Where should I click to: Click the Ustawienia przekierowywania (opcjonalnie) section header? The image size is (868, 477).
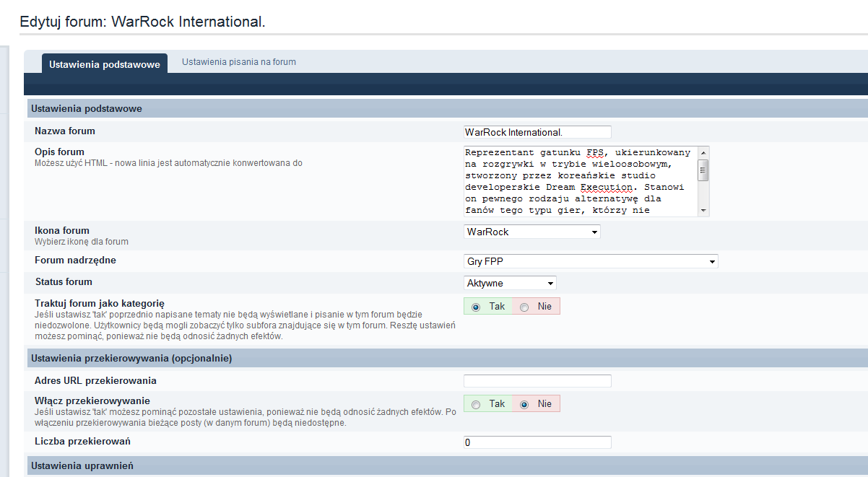coord(131,358)
